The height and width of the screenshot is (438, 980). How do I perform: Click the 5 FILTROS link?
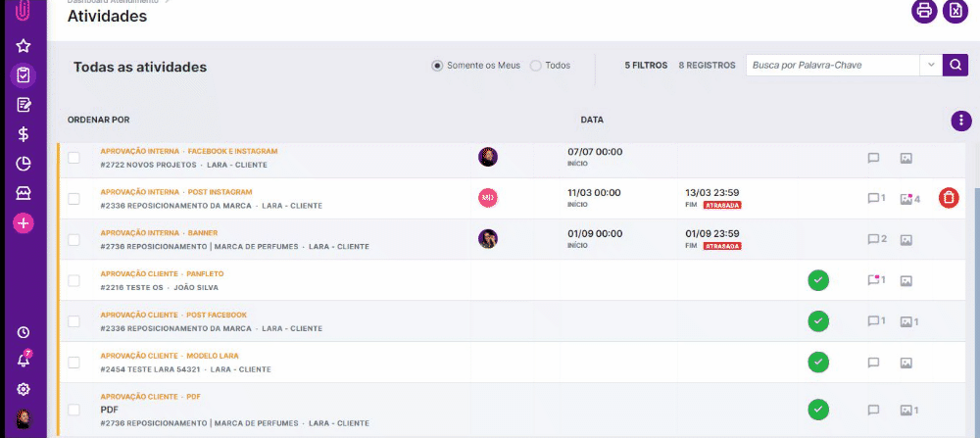(x=646, y=65)
